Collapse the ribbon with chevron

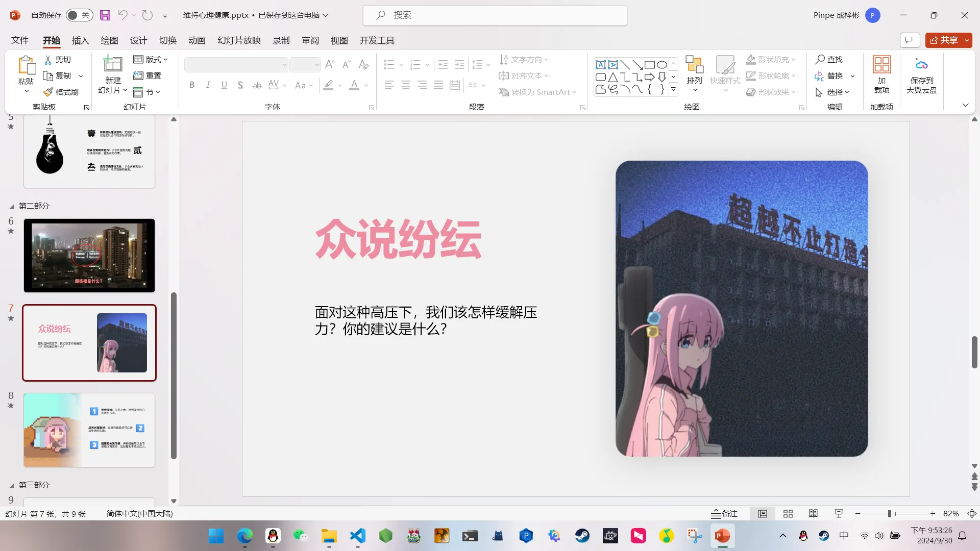tap(965, 105)
